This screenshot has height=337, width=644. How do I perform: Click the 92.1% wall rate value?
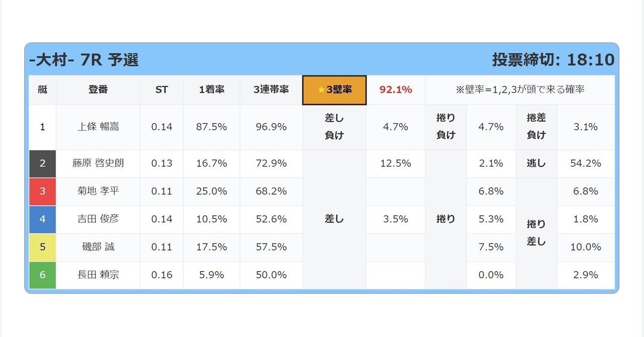click(x=395, y=90)
